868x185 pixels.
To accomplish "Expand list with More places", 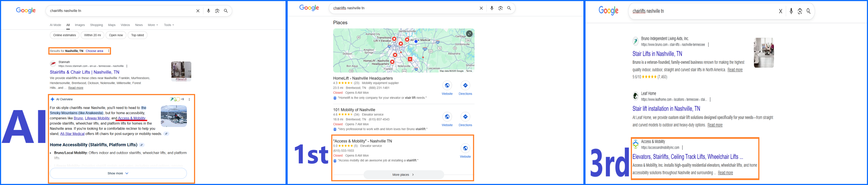I will 404,175.
